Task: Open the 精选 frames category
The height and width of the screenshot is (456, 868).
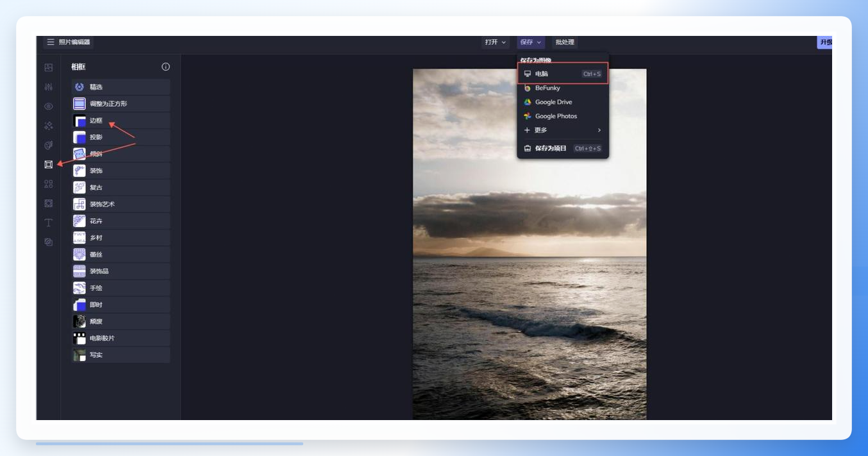Action: (121, 87)
